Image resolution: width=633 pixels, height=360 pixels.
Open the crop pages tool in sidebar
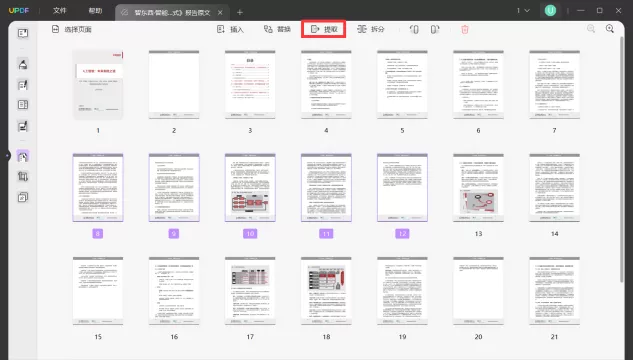point(23,176)
